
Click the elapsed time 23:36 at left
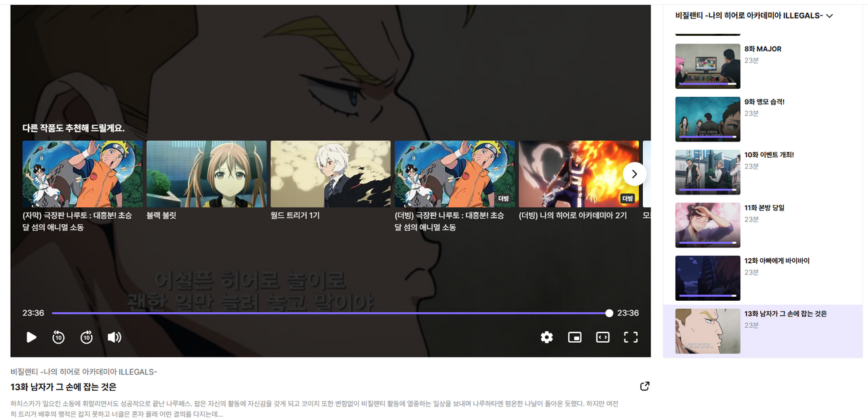[x=33, y=313]
